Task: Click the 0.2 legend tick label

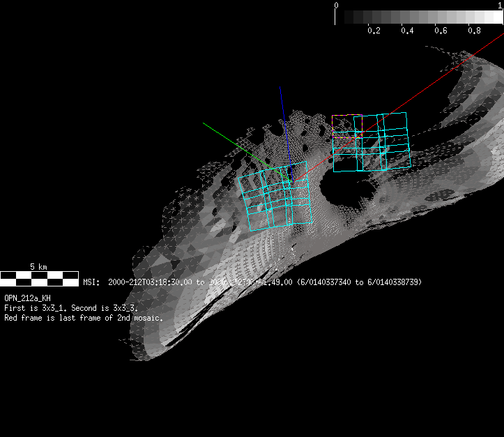Action: [x=374, y=31]
